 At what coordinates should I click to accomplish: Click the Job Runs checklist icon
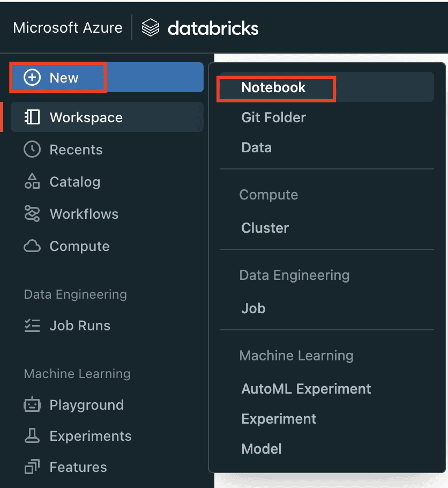click(32, 326)
